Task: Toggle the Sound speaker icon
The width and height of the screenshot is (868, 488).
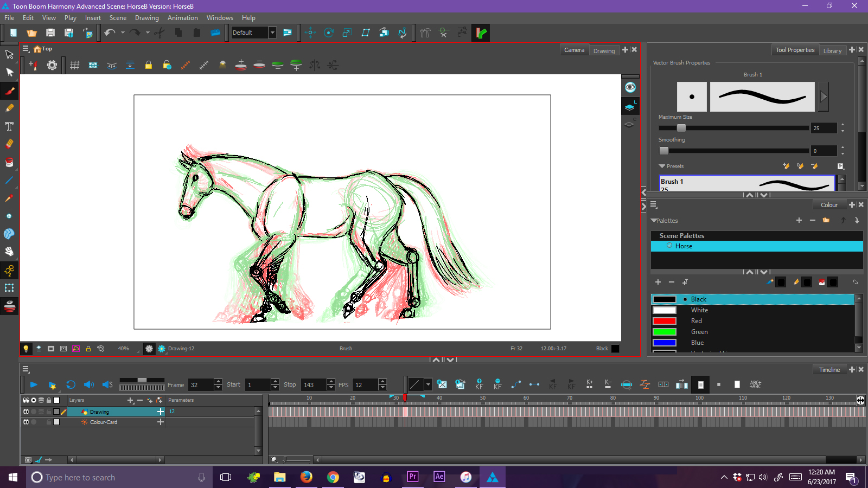Action: click(89, 384)
